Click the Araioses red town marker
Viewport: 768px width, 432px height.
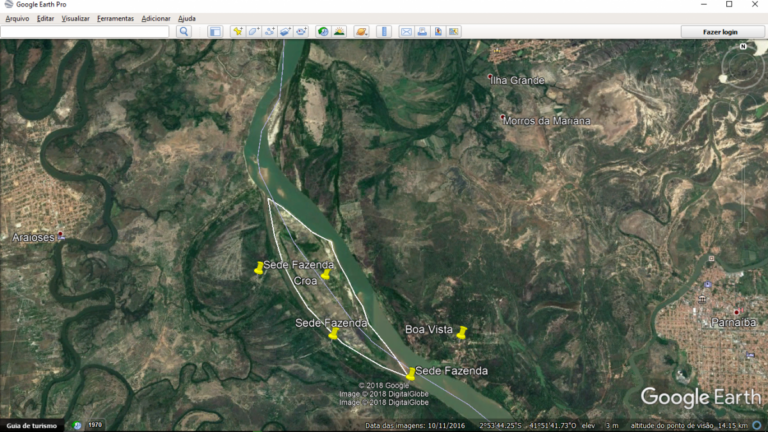(61, 235)
